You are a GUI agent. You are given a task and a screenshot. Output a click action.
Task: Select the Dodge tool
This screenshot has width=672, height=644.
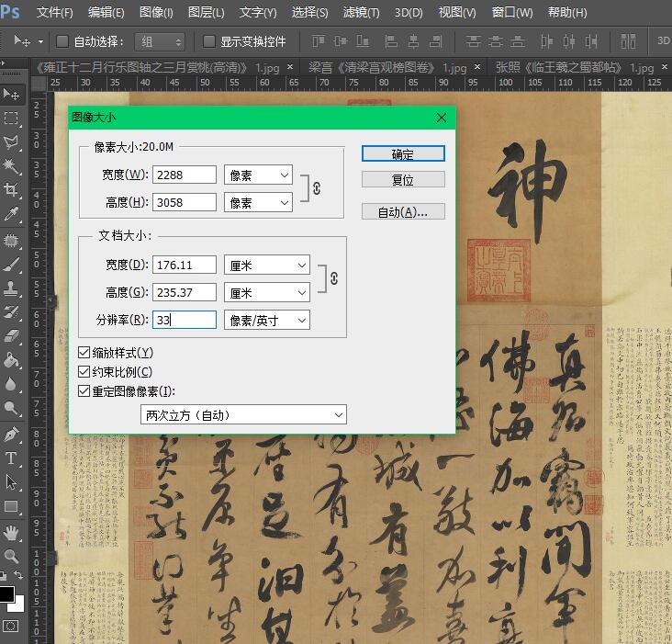[x=11, y=408]
